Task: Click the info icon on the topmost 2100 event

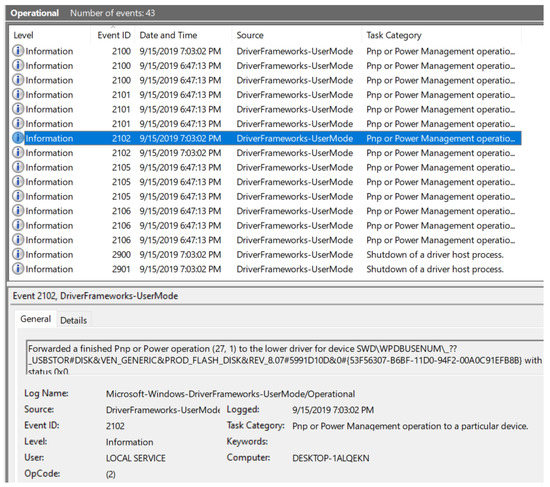Action: click(18, 51)
